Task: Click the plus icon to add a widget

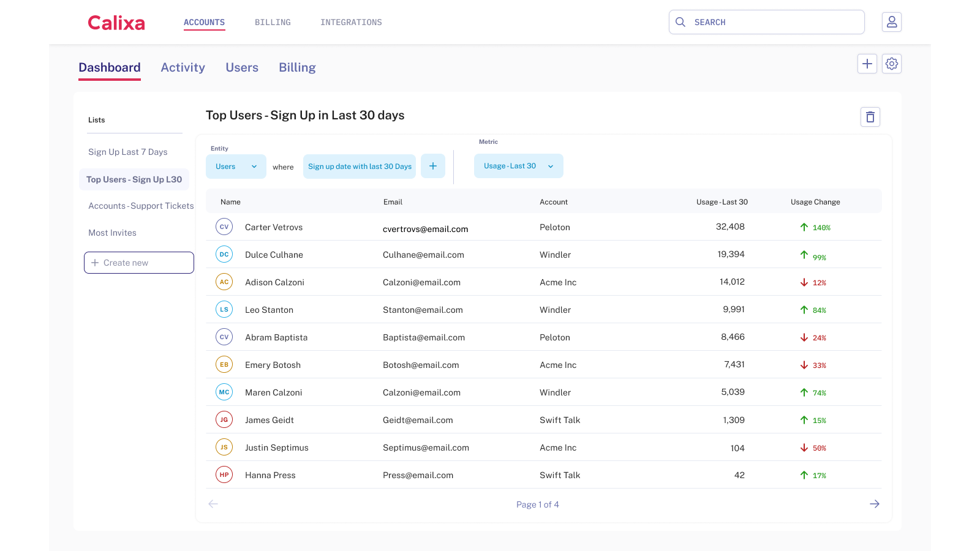Action: point(867,63)
